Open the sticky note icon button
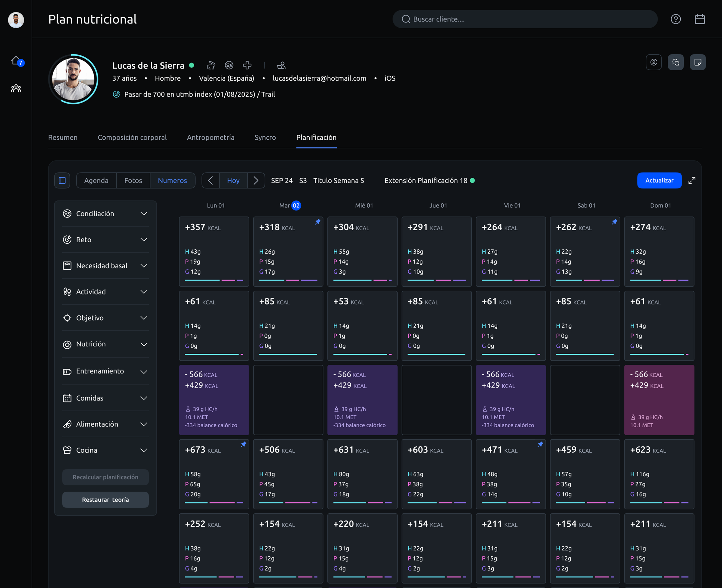This screenshot has width=722, height=588. (x=698, y=62)
